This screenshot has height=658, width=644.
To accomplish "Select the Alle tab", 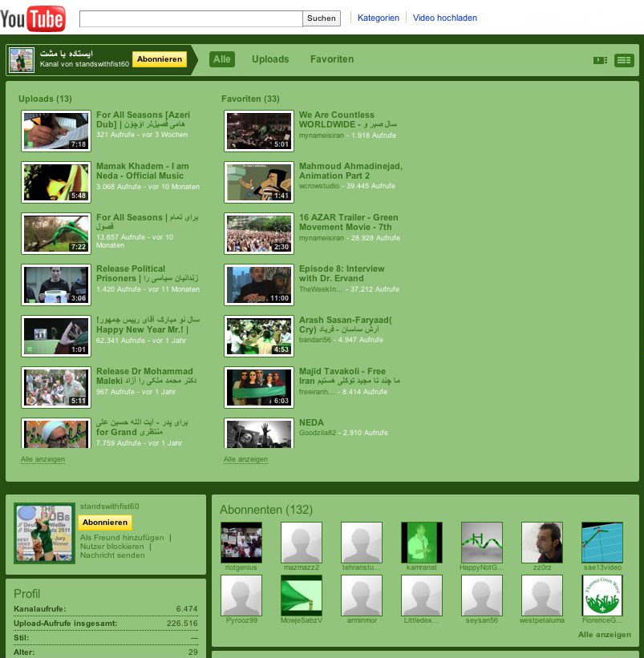I will (x=221, y=59).
